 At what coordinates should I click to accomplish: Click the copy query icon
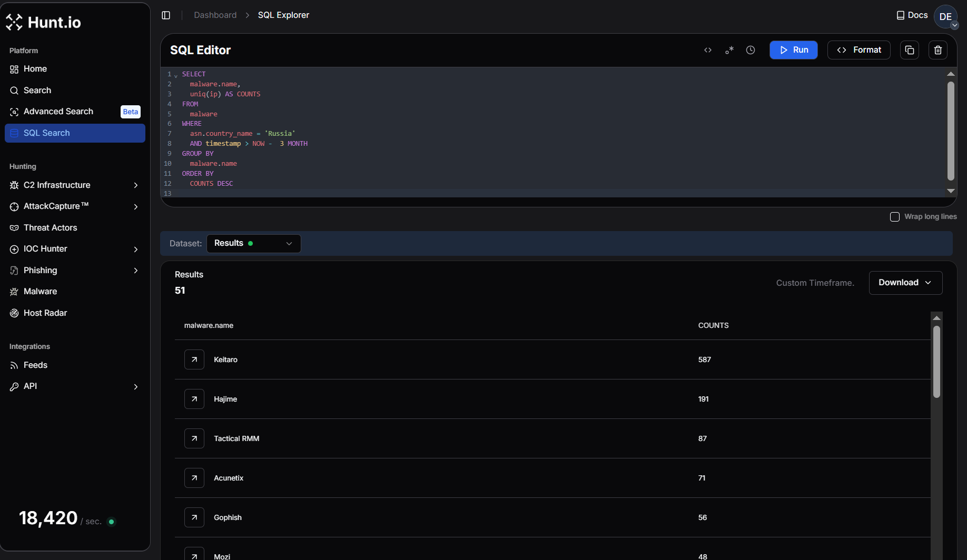[x=910, y=50]
